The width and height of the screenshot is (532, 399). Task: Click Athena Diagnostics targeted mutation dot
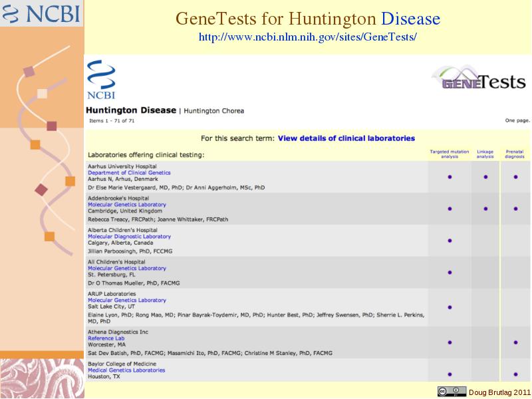click(450, 342)
